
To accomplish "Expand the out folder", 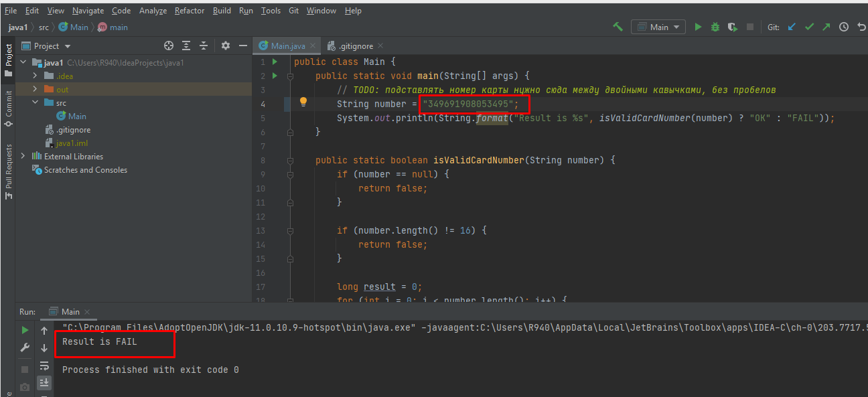I will click(x=35, y=89).
